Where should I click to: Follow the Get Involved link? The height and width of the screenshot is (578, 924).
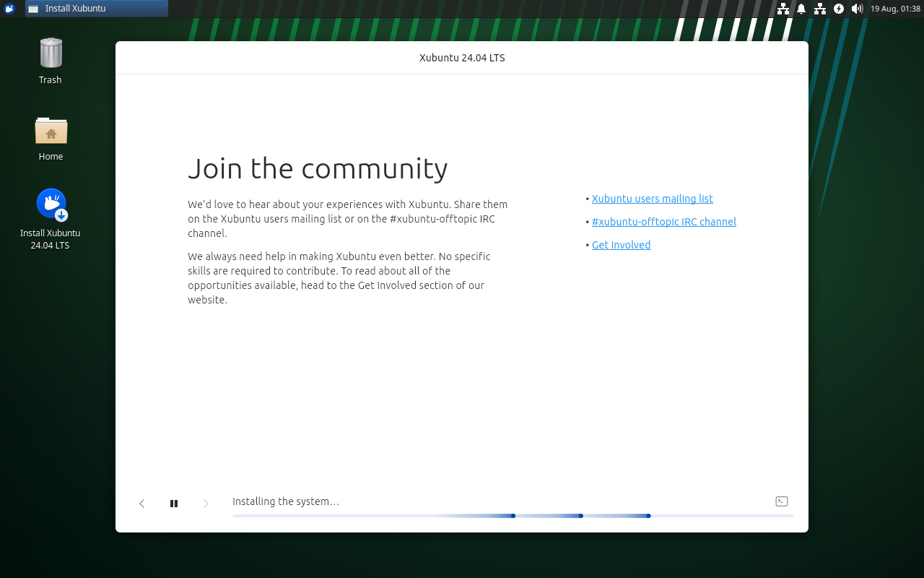click(x=622, y=245)
